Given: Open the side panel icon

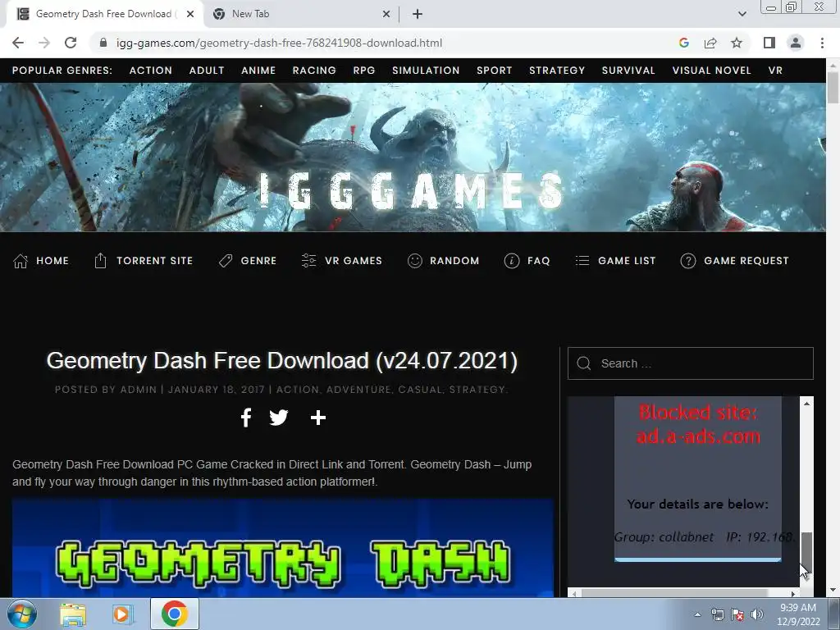Looking at the screenshot, I should (769, 43).
